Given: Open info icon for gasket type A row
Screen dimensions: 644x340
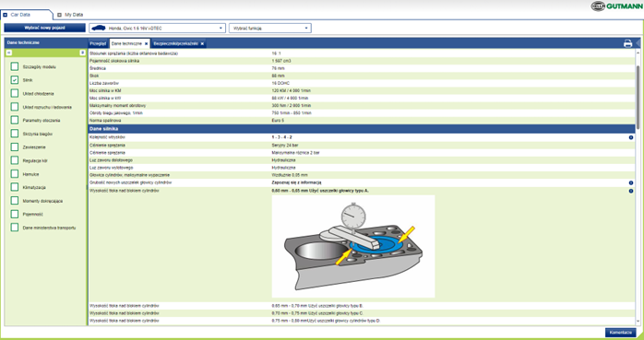Looking at the screenshot, I should 631,191.
